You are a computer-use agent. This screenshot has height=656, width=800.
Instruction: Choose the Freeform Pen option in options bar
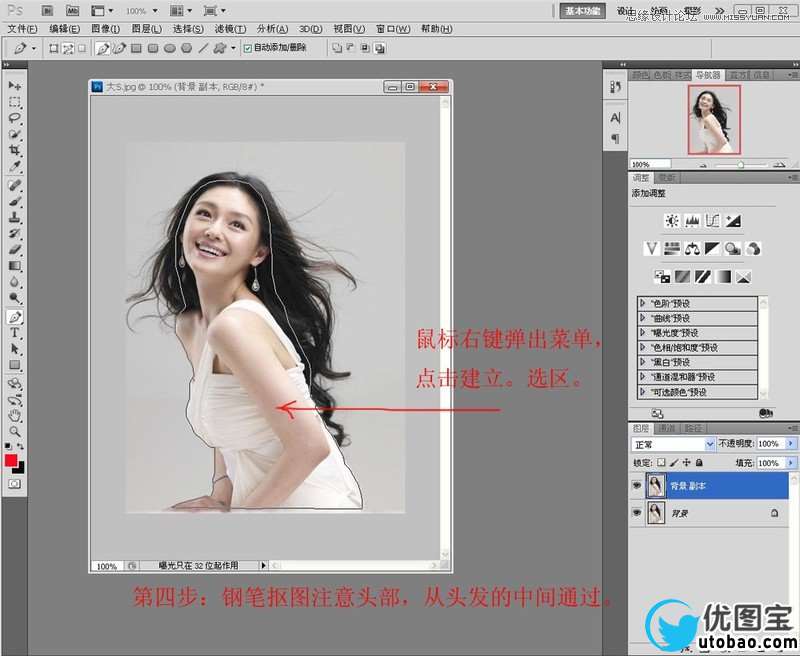click(119, 48)
